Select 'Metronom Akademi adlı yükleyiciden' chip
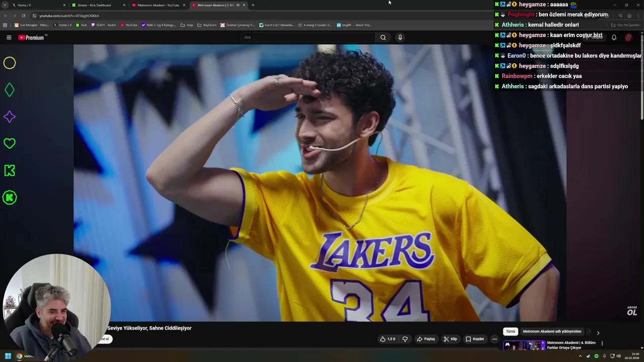This screenshot has width=644, height=362. (x=552, y=332)
